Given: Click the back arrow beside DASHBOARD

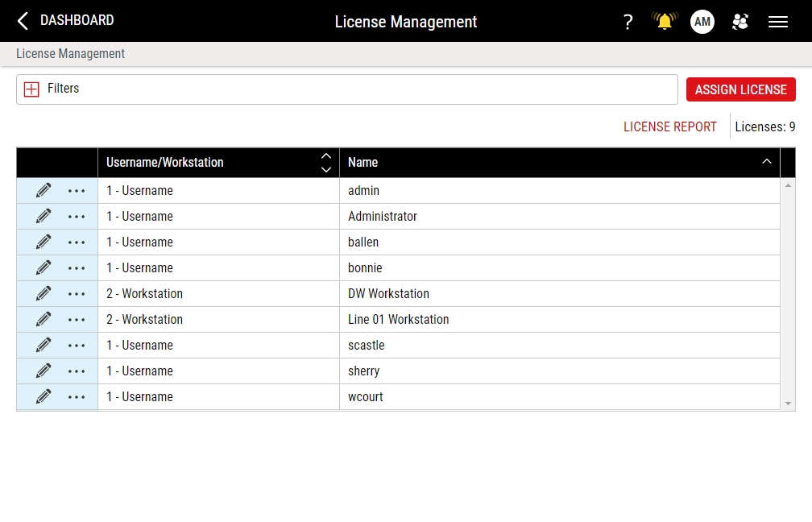Looking at the screenshot, I should (x=23, y=21).
